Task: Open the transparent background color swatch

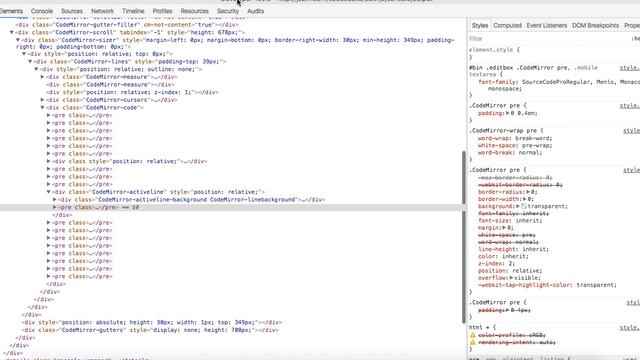Action: coord(524,206)
